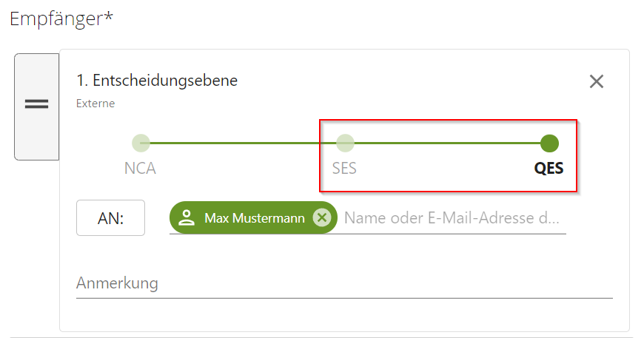
Task: Click the drag handle icon beside the card
Action: coord(36,104)
